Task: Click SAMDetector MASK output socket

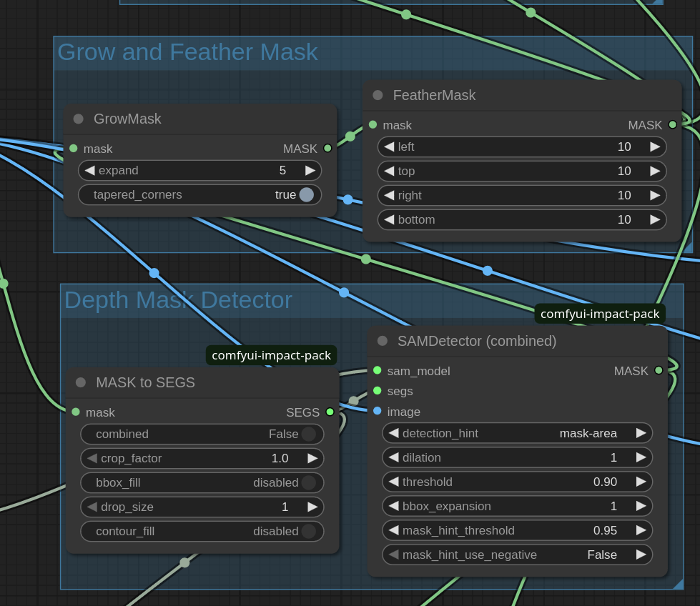Action: pyautogui.click(x=659, y=370)
